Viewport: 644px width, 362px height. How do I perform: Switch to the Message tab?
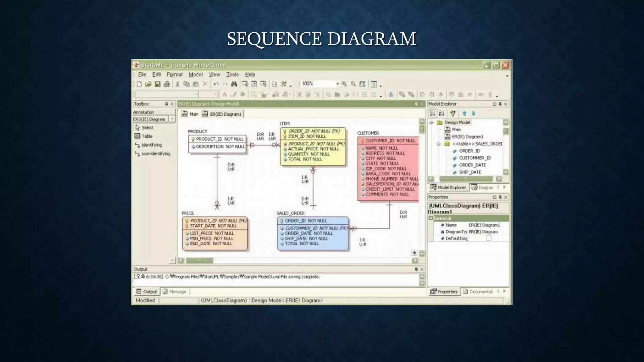coord(175,292)
